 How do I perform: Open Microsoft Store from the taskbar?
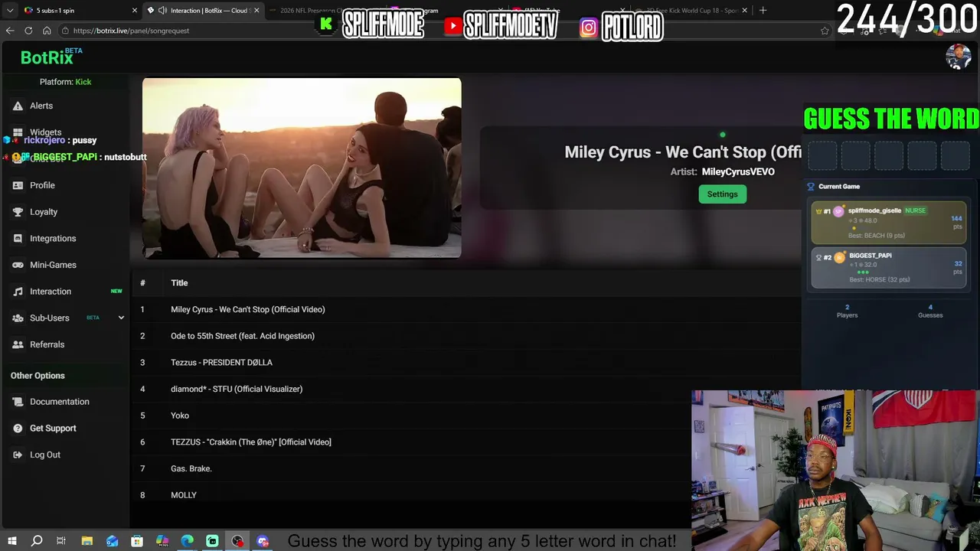[x=137, y=541]
